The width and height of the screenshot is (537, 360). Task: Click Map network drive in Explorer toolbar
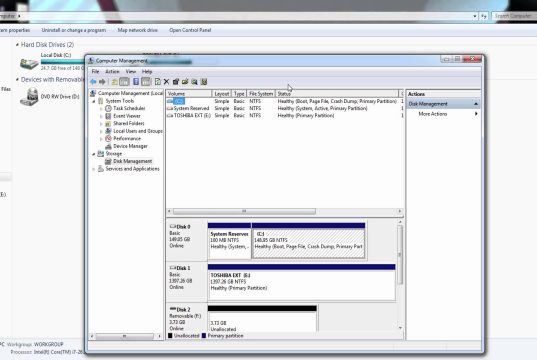[137, 30]
